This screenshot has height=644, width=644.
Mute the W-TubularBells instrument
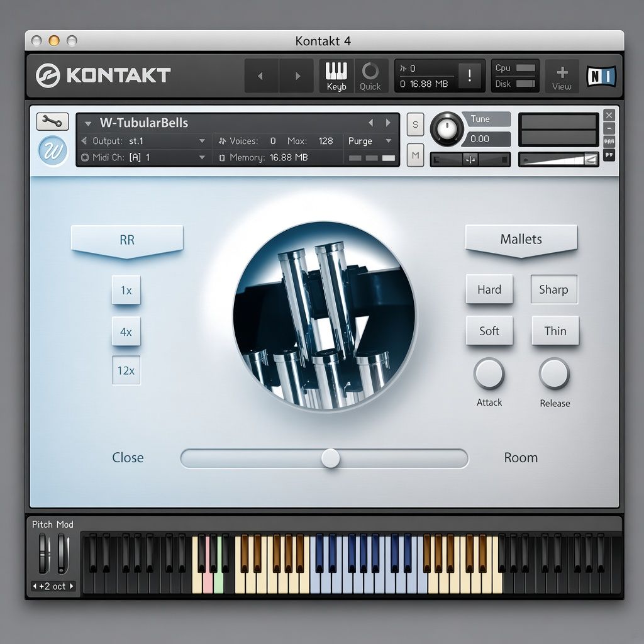click(x=415, y=155)
